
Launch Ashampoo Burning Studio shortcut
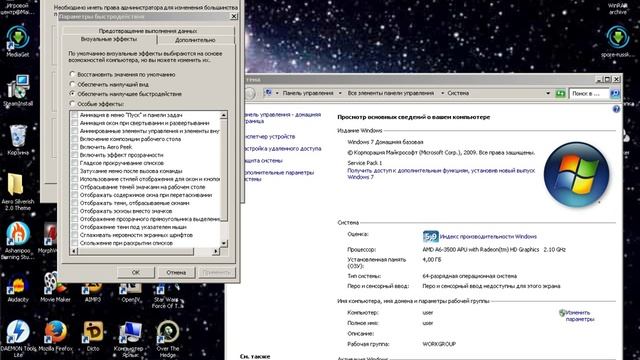coord(18,241)
